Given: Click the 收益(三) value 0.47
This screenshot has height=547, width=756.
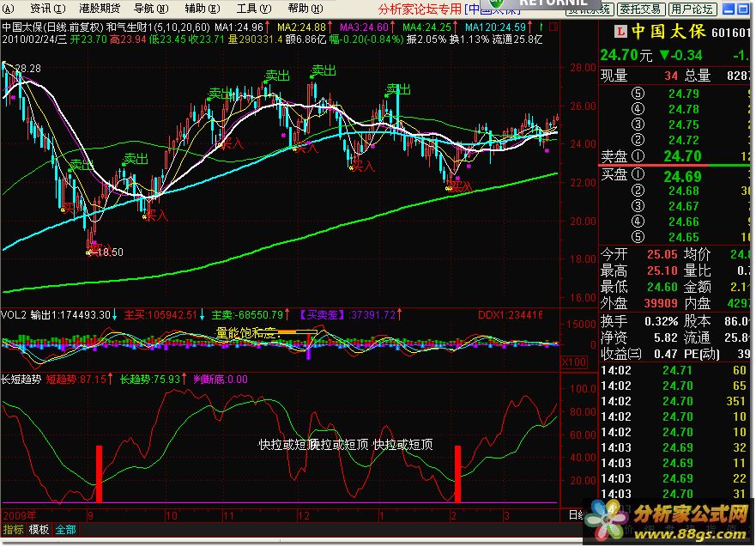Looking at the screenshot, I should [x=666, y=354].
